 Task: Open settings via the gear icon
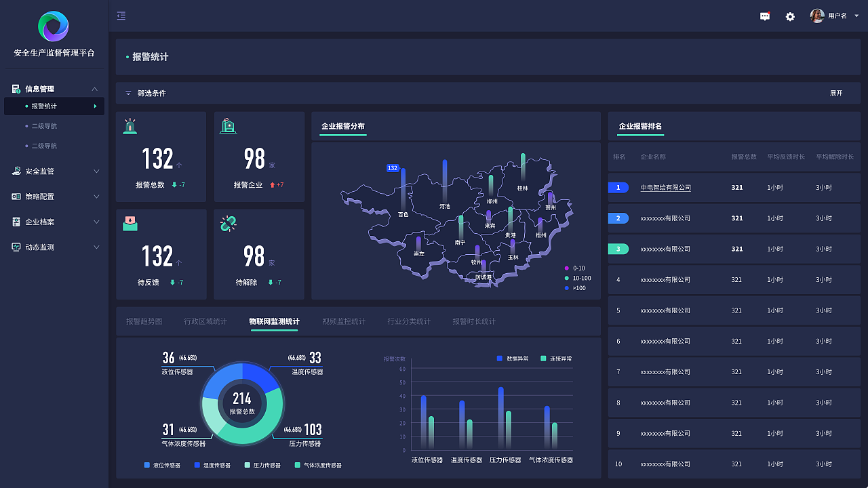pos(790,16)
